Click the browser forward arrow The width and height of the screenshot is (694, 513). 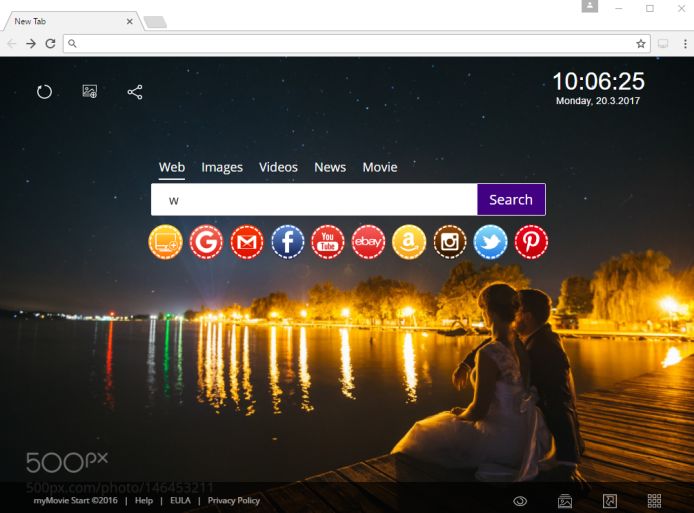tap(31, 43)
